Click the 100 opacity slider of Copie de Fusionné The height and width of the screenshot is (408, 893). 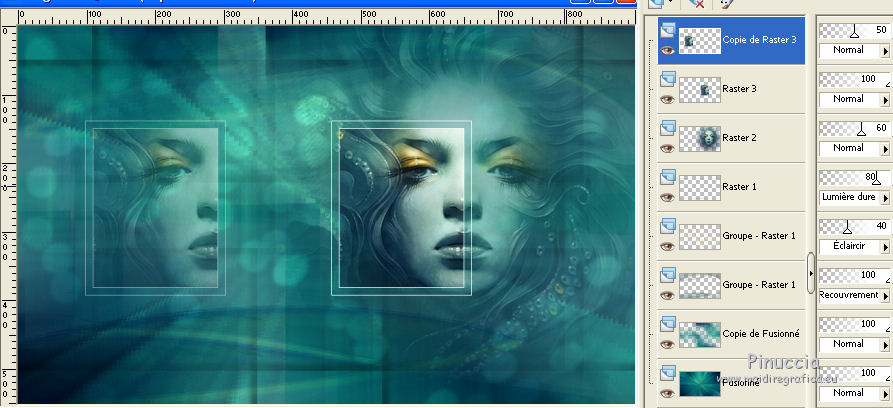pyautogui.click(x=855, y=325)
